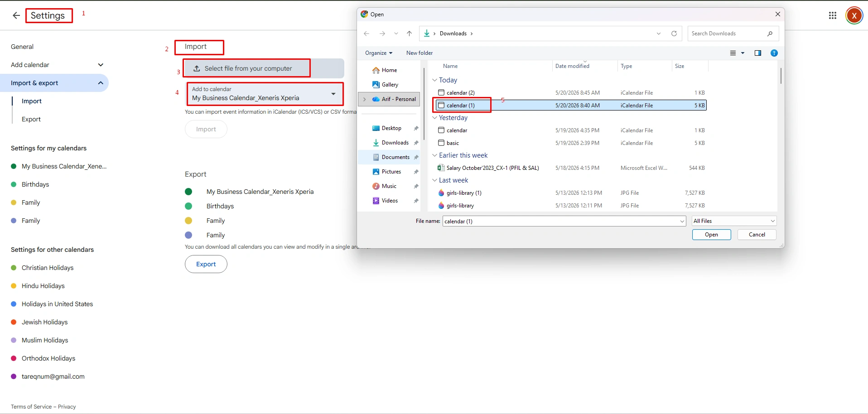This screenshot has width=868, height=414.
Task: Open view options dropdown arrow
Action: coord(743,53)
